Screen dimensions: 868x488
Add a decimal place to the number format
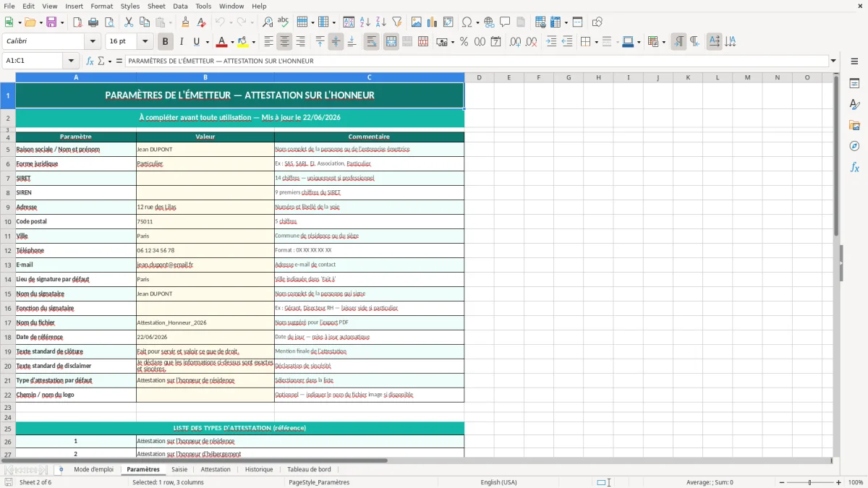(x=516, y=42)
